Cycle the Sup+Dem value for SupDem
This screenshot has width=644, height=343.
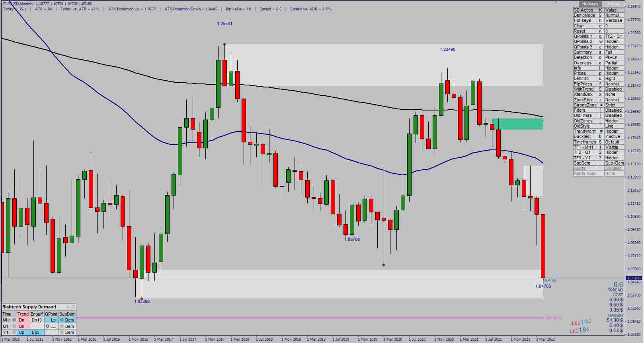pos(614,163)
